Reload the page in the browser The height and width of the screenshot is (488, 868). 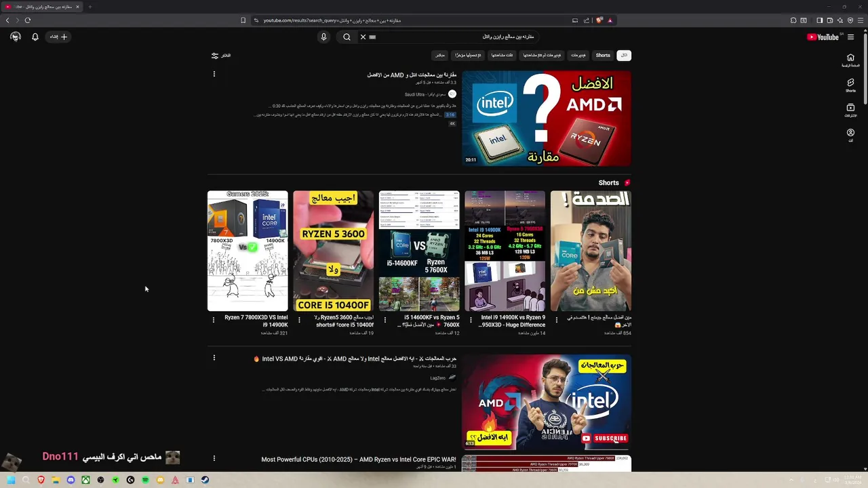click(28, 20)
